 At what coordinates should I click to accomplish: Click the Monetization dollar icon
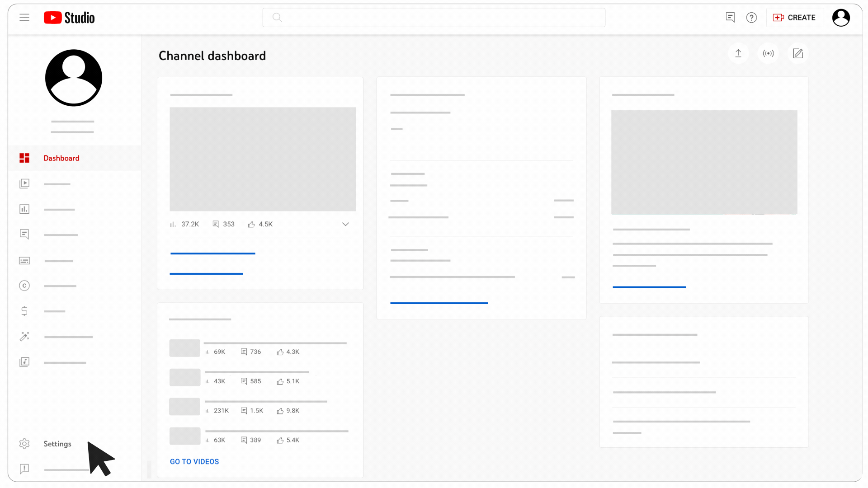pos(24,311)
